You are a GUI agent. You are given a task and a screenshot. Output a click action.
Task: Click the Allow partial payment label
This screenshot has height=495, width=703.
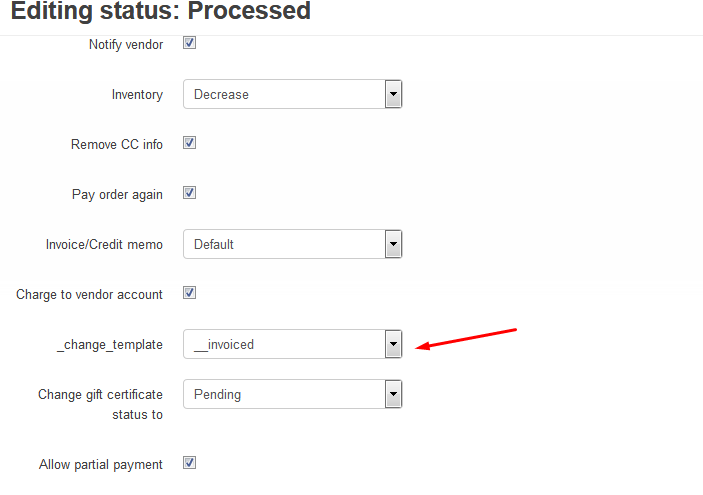click(x=101, y=465)
